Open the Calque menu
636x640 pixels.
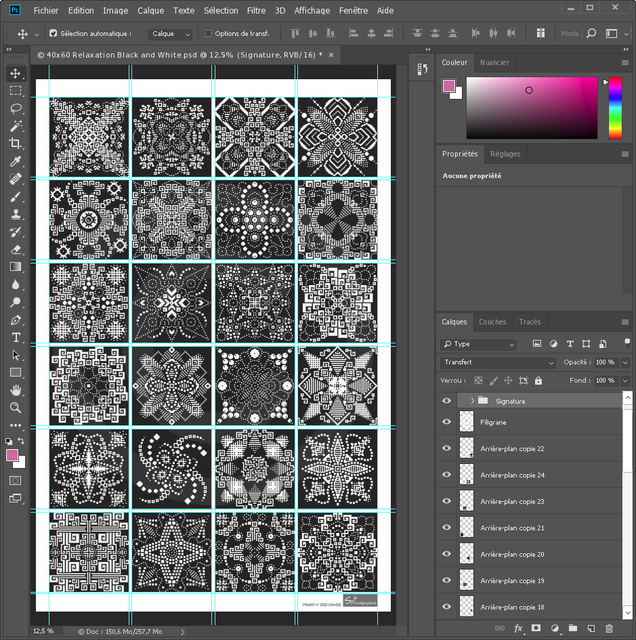pyautogui.click(x=150, y=11)
